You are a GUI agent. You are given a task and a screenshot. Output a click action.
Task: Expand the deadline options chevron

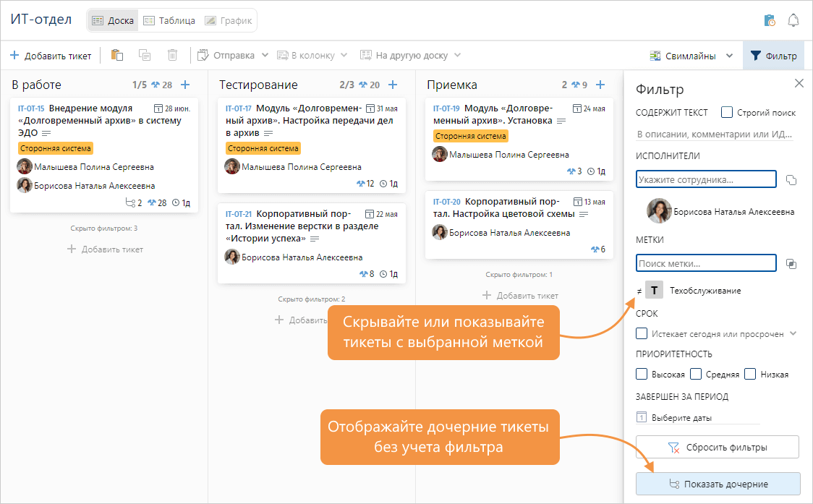coord(793,333)
